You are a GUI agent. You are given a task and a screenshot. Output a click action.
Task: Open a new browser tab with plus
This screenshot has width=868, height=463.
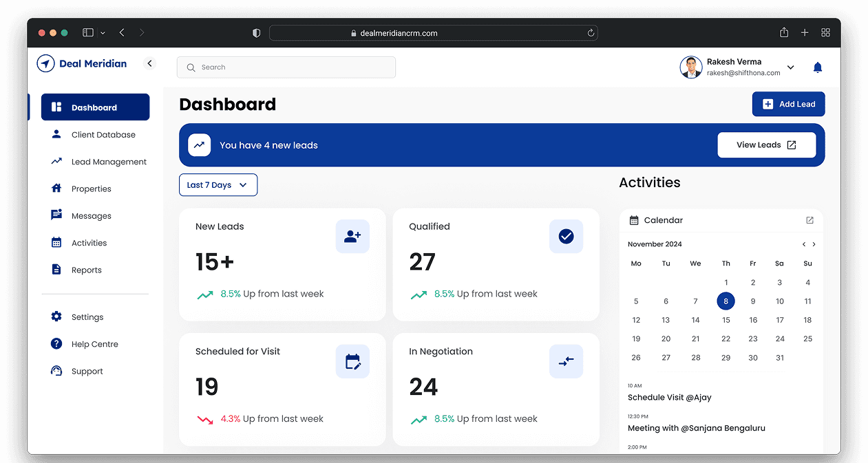(805, 32)
